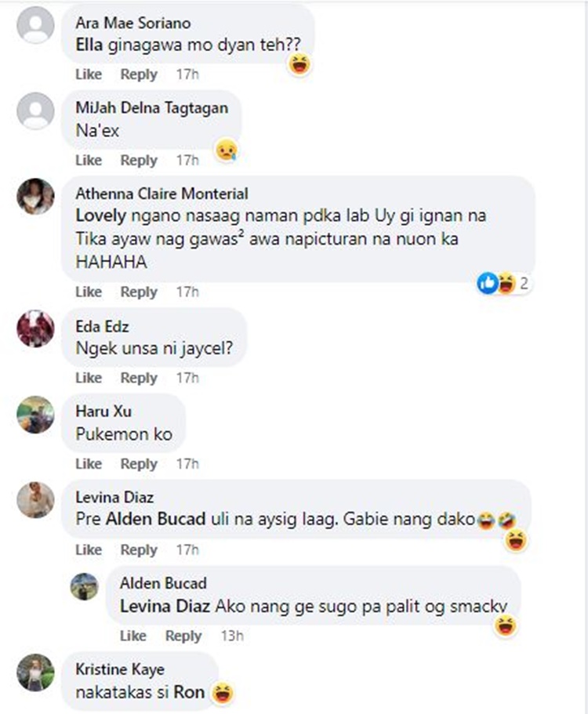Reply to Haru Xu's comment

pos(139,464)
